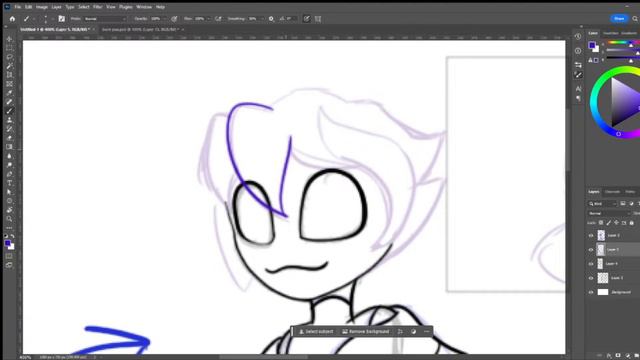Select the Hand tool

(x=9, y=210)
